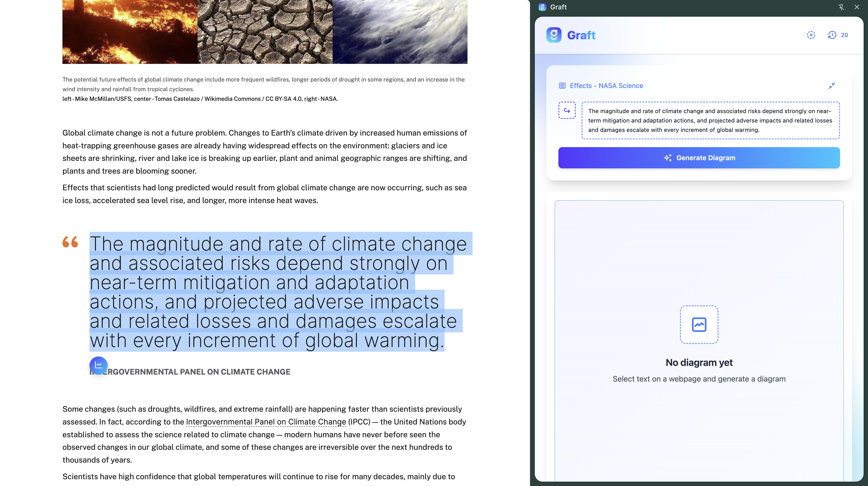
Task: Open the Intergovernmental Panel on Climate Change link
Action: coord(266,422)
